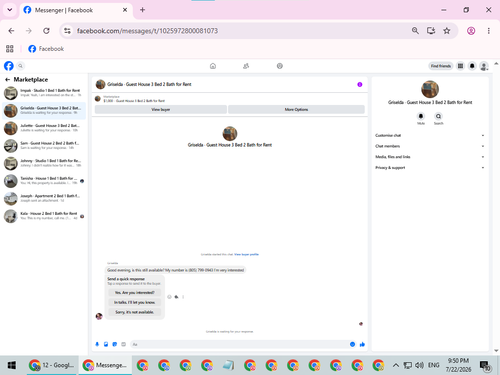The image size is (500, 375).
Task: Send quick reply 'In talks. I'll let you know.'
Action: [135, 302]
